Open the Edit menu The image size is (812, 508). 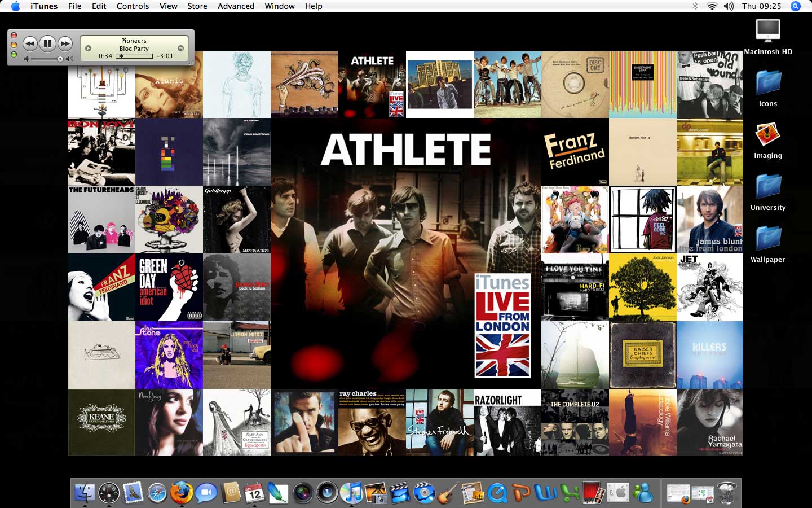click(99, 6)
